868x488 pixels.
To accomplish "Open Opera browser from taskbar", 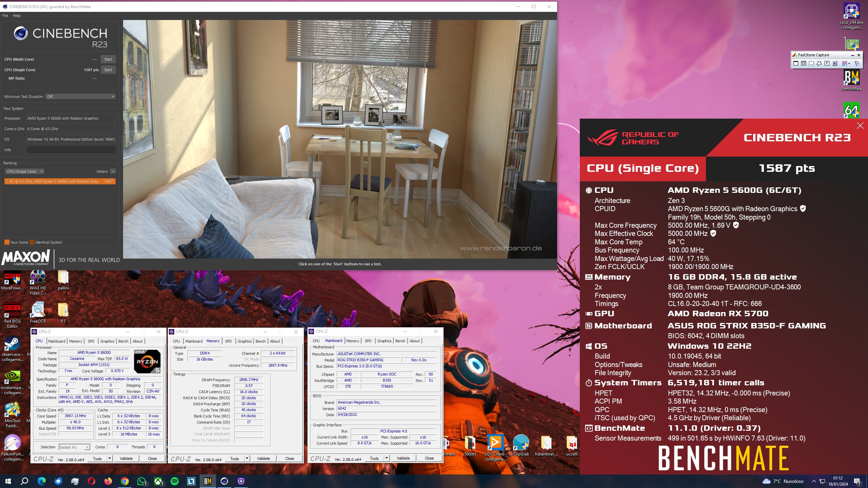I will (92, 481).
